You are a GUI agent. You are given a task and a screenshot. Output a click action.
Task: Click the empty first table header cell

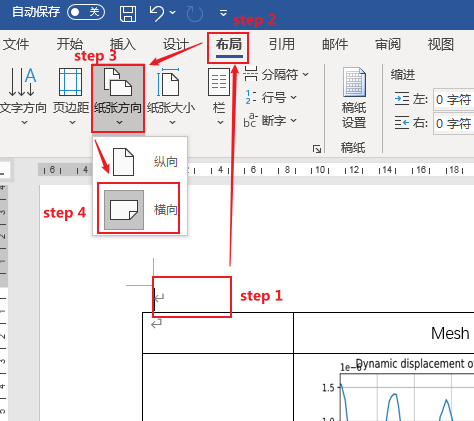pyautogui.click(x=218, y=333)
